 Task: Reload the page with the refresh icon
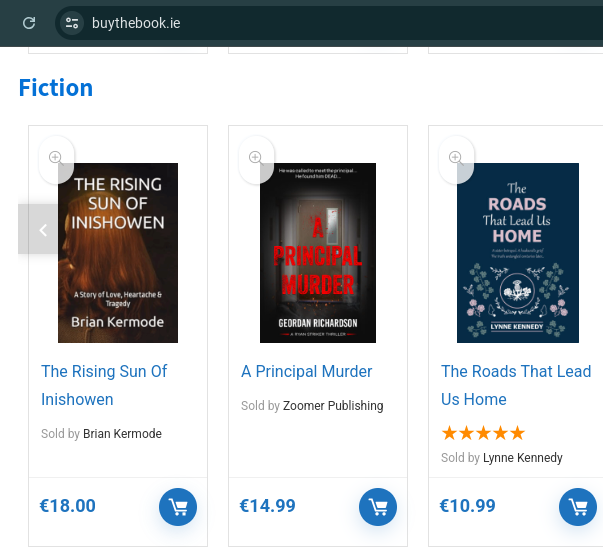pyautogui.click(x=29, y=23)
